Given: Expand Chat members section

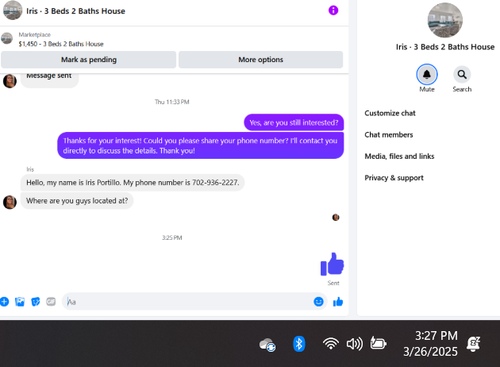Looking at the screenshot, I should (389, 135).
